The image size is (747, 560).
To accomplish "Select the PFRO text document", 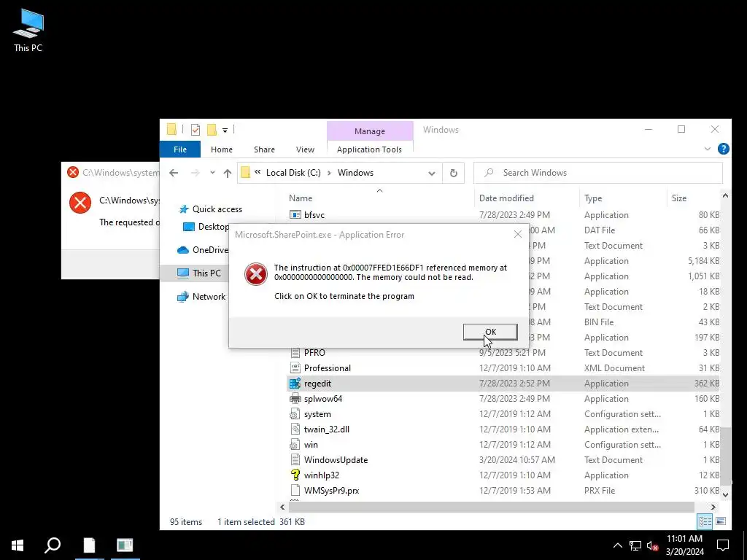I will [x=314, y=353].
